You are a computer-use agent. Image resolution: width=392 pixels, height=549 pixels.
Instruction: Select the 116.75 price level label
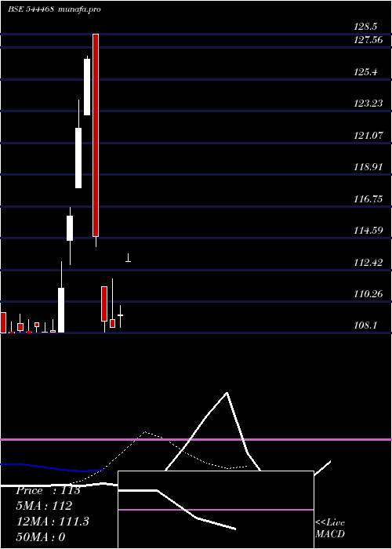click(368, 199)
